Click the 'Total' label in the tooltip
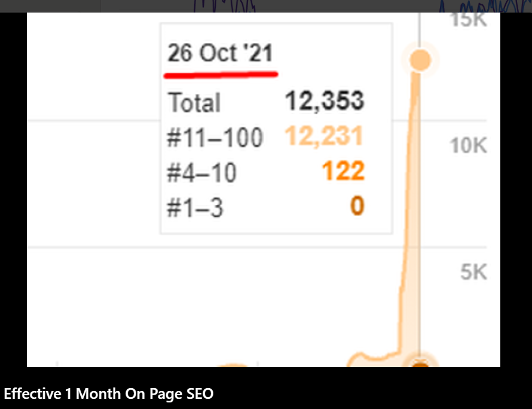The width and height of the screenshot is (532, 409). [194, 103]
